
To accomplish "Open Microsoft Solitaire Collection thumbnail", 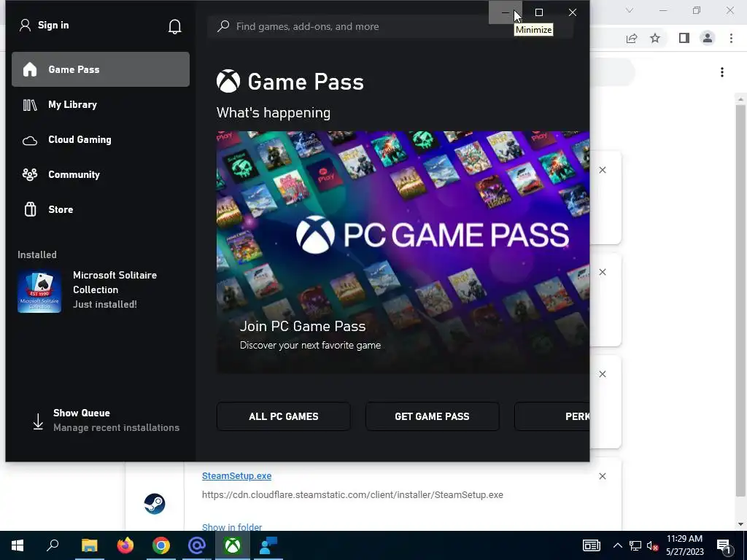I will 39,292.
